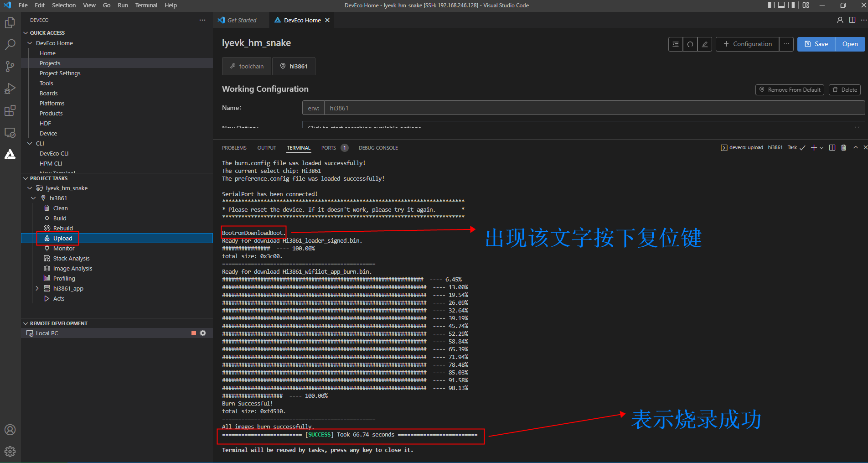Viewport: 868px width, 463px height.
Task: Open the Manage gear in activity bar
Action: [x=10, y=452]
